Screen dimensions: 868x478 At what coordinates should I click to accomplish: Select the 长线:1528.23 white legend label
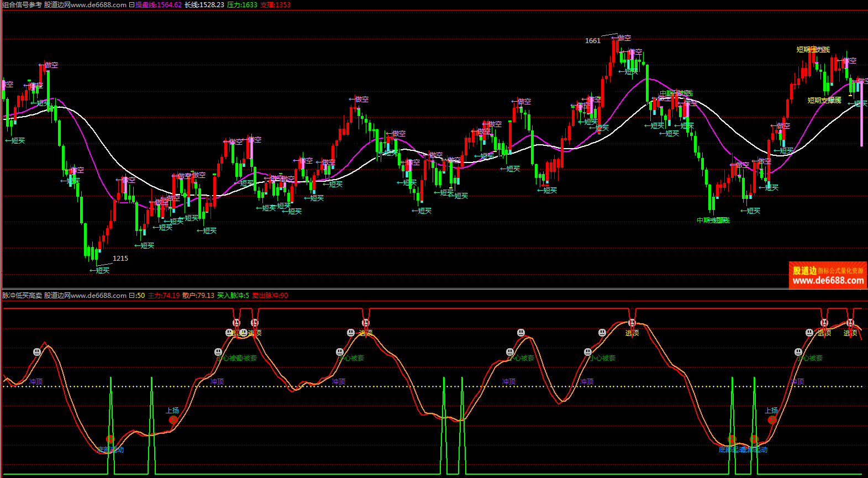click(x=204, y=5)
